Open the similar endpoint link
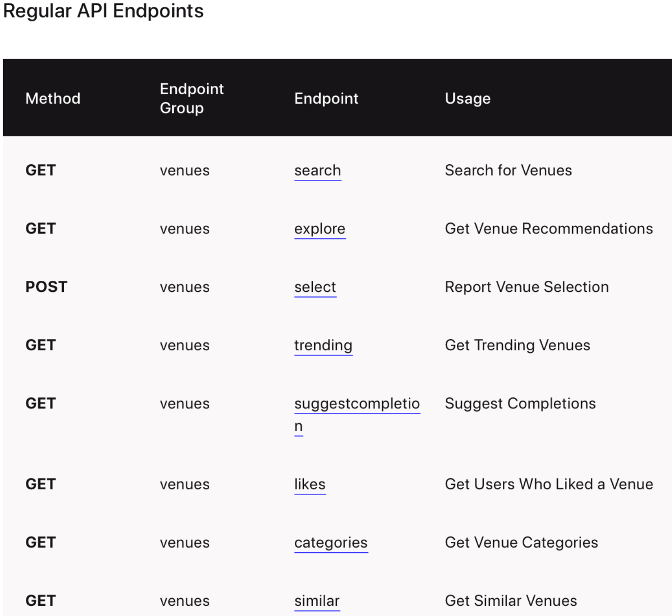672x616 pixels. (x=317, y=601)
